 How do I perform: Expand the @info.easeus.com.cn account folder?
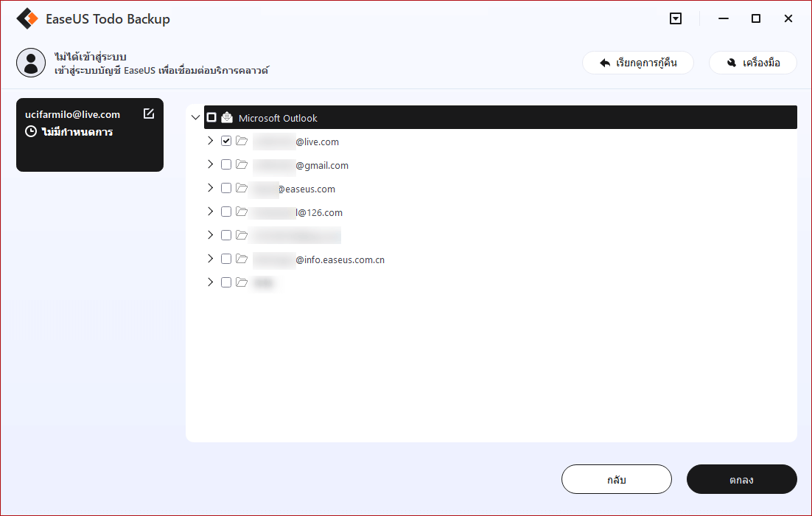point(210,259)
